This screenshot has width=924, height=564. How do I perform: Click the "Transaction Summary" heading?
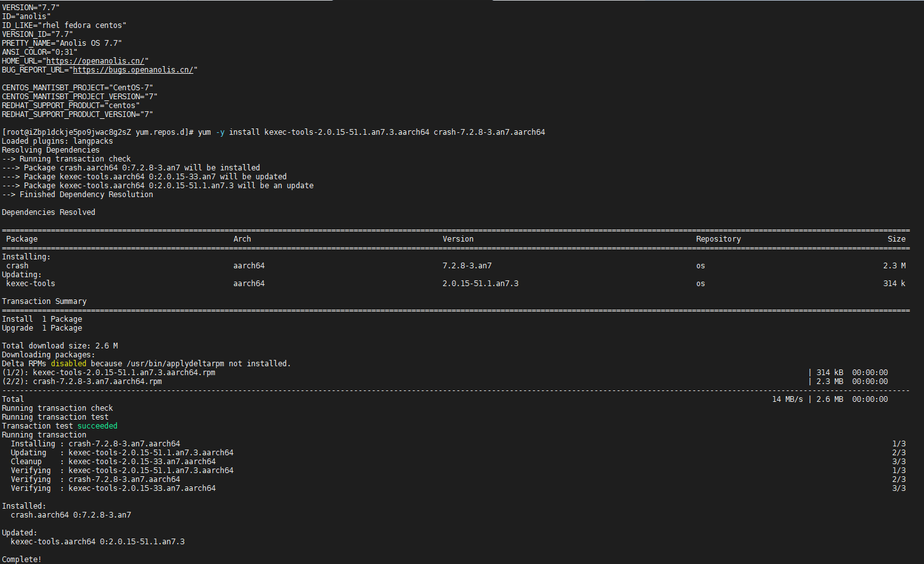tap(44, 301)
